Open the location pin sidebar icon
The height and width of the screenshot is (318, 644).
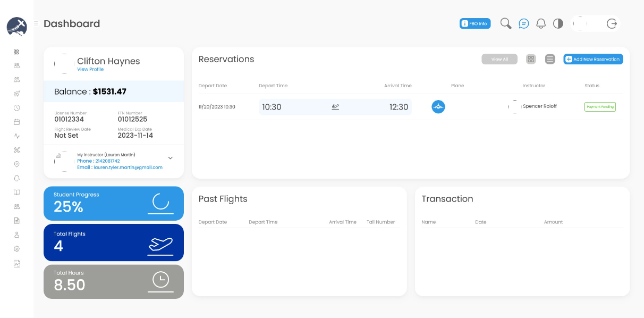point(16,164)
